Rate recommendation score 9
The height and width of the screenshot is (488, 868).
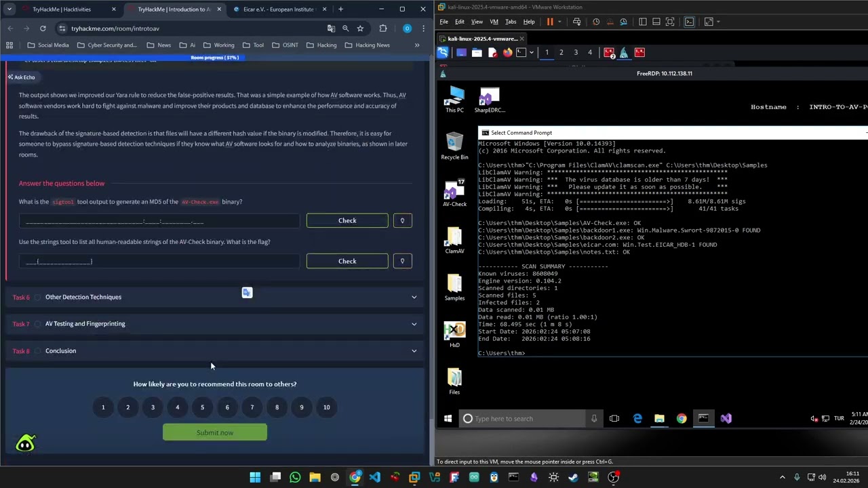(302, 407)
